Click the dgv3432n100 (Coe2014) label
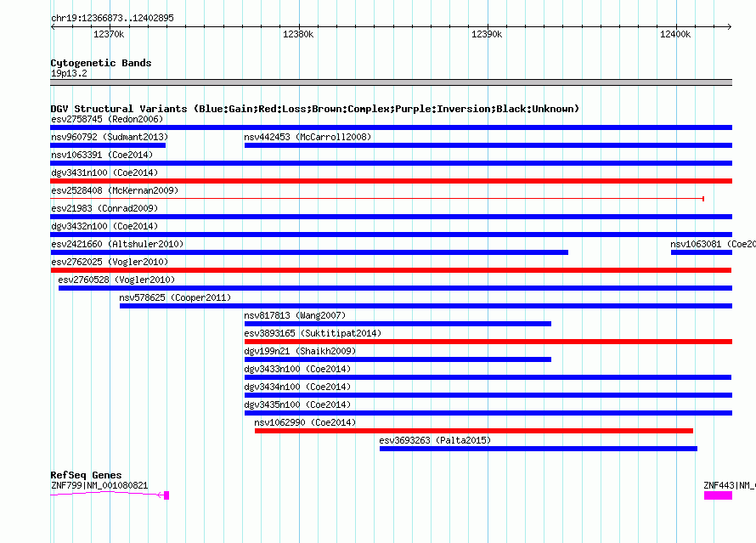The image size is (756, 543). (x=104, y=226)
